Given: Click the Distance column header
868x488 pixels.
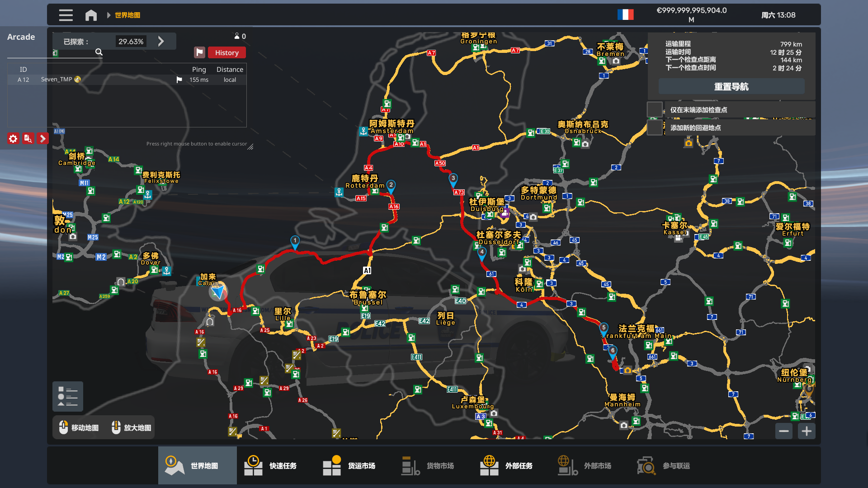Looking at the screenshot, I should 230,69.
